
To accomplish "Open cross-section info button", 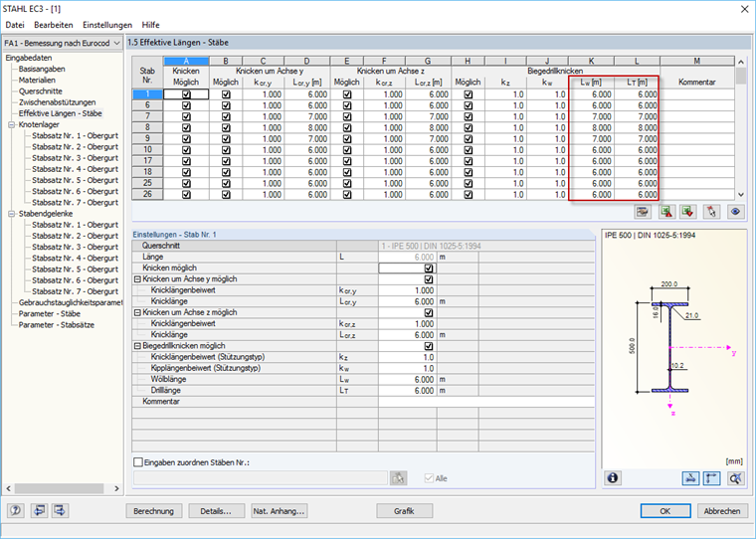I will (x=613, y=477).
